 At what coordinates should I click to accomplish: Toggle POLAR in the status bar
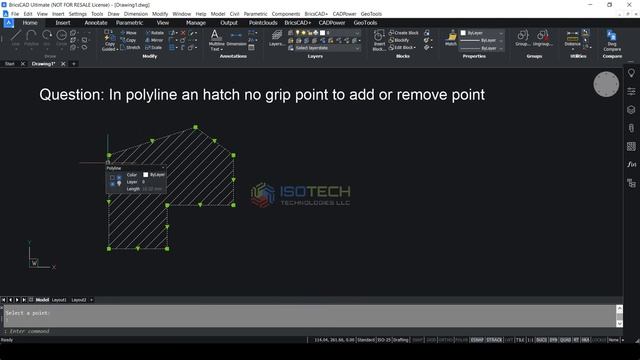[x=461, y=340]
